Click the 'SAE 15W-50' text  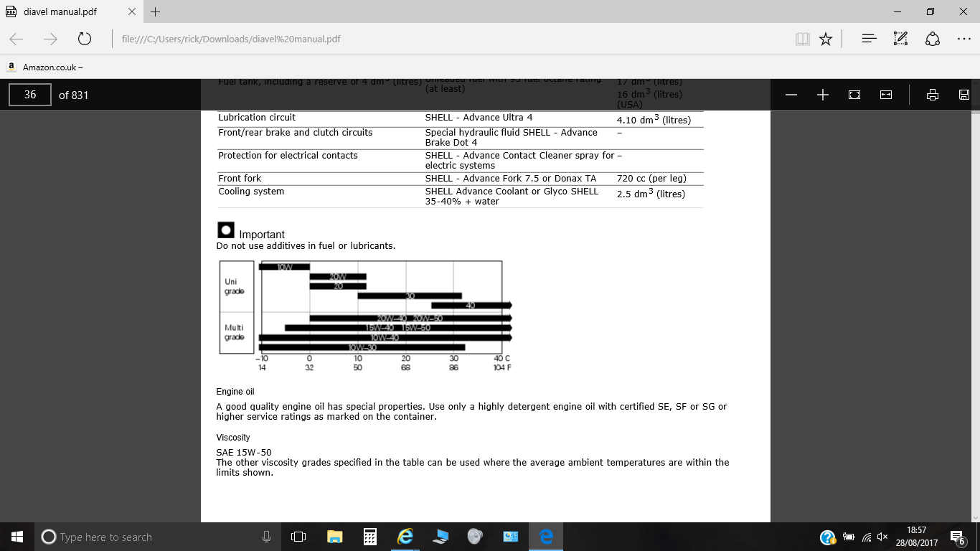pyautogui.click(x=244, y=453)
